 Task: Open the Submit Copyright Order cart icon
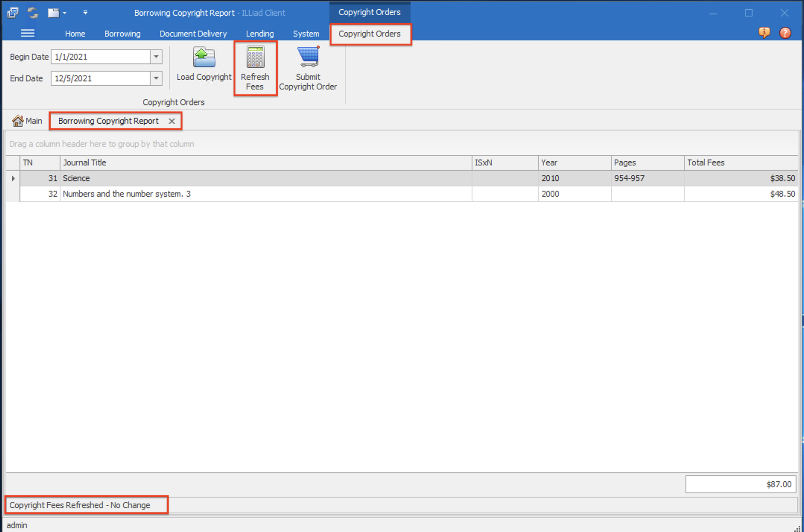pos(308,56)
